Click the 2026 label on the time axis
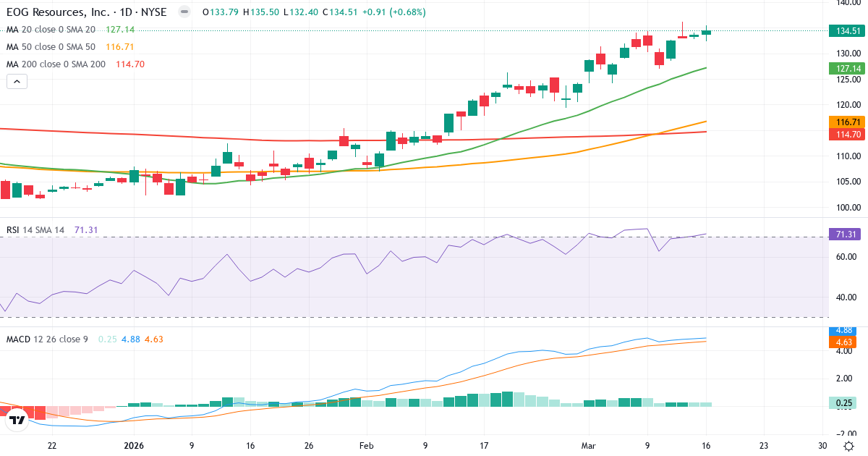Screen dimensions: 868x456 tap(134, 446)
